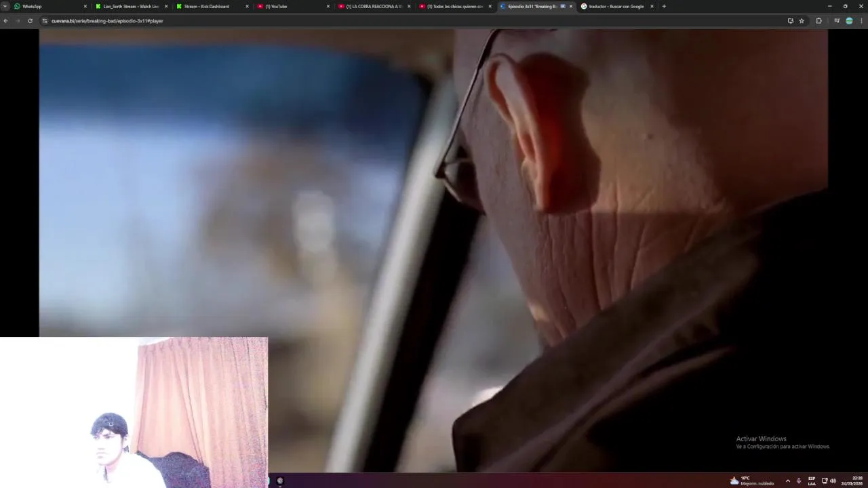Toggle the microphone tray icon

[x=799, y=481]
